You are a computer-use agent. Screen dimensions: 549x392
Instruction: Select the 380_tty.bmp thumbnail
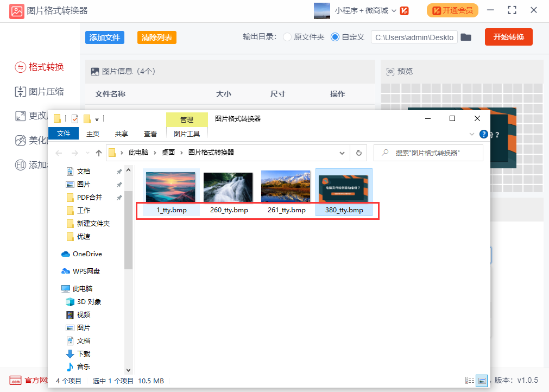coord(343,188)
